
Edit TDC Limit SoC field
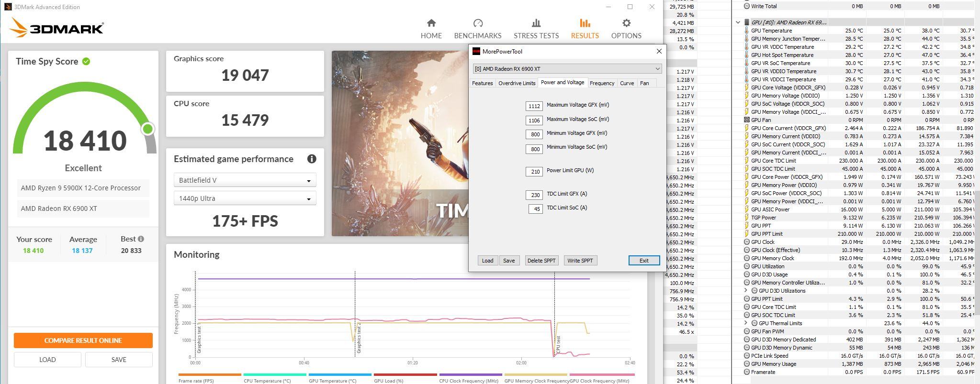(x=535, y=209)
